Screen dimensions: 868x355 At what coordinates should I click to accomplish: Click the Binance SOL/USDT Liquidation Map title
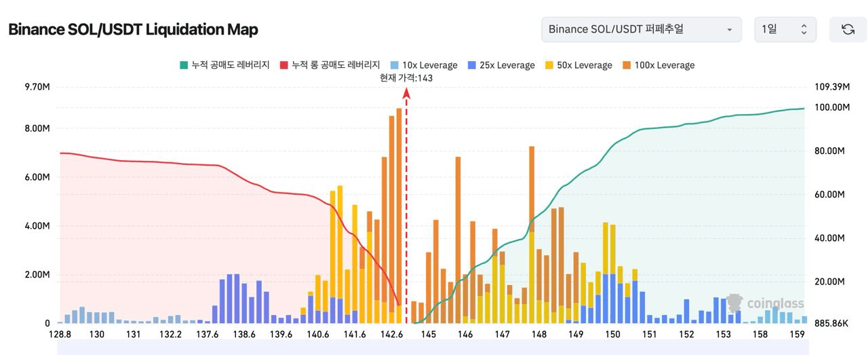point(133,30)
